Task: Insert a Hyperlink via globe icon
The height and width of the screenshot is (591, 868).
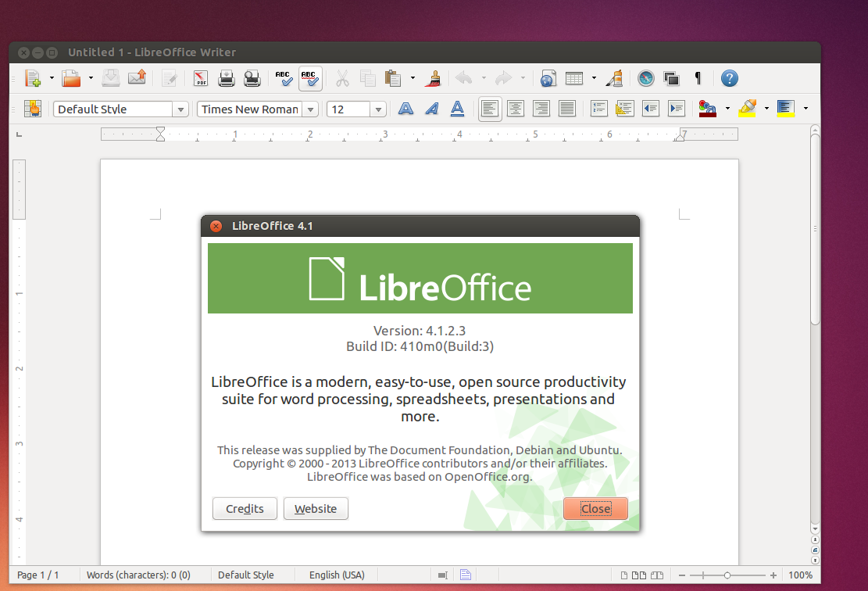Action: (x=548, y=78)
